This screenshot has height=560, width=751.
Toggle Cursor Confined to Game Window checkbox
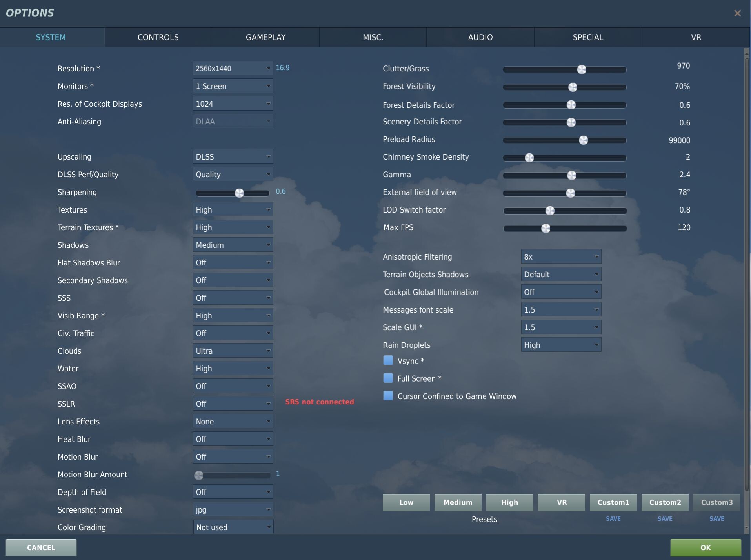(388, 396)
